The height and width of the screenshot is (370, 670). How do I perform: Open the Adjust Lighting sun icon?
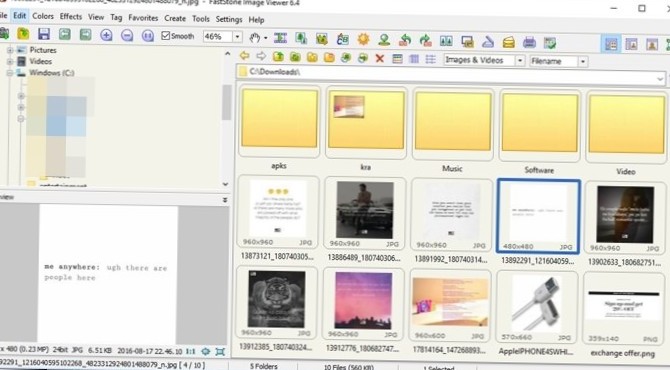(x=363, y=39)
